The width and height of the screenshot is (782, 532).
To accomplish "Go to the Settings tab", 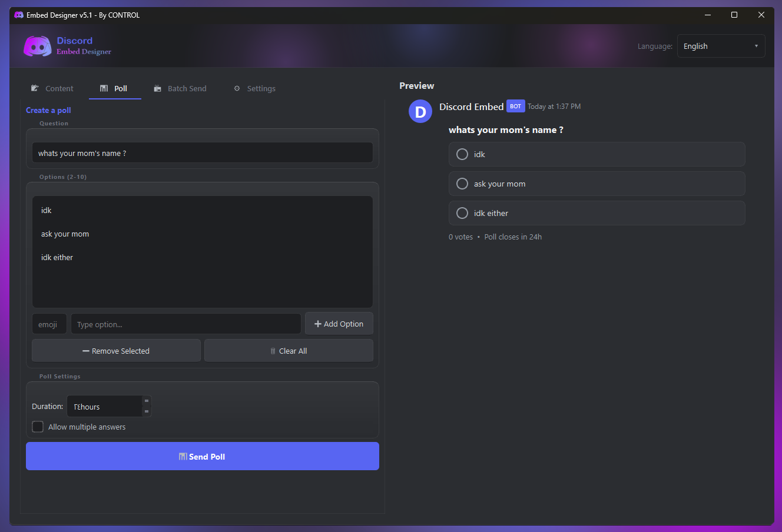I will 255,88.
